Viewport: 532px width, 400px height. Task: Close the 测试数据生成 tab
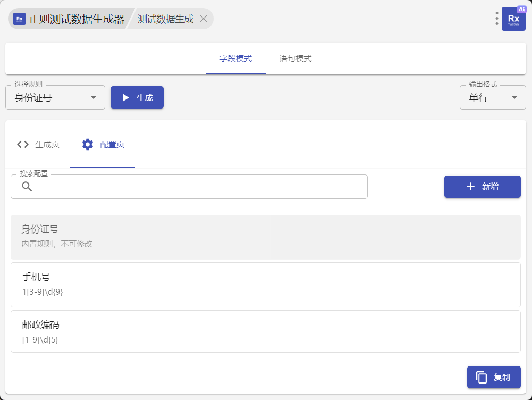203,19
